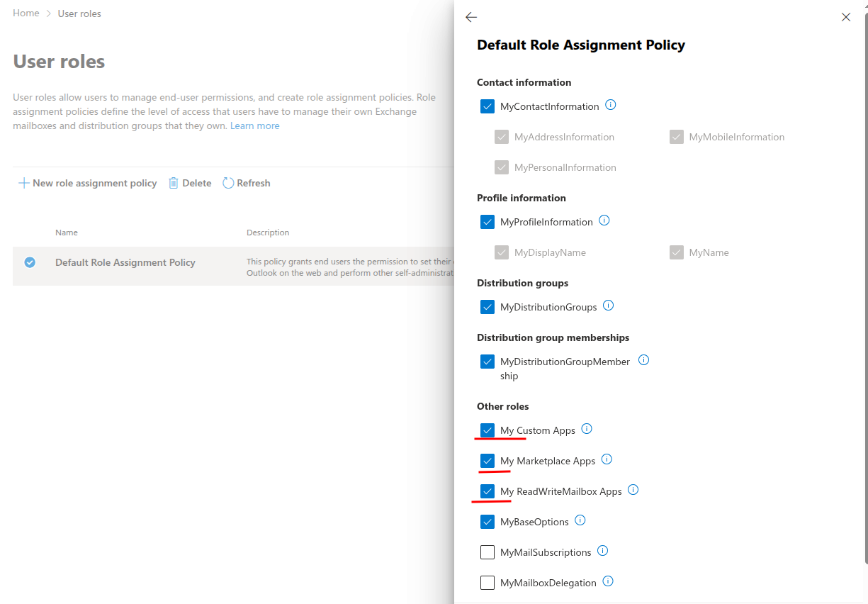Uncheck the My Custom Apps checkbox
Image resolution: width=868 pixels, height=604 pixels.
pyautogui.click(x=487, y=430)
